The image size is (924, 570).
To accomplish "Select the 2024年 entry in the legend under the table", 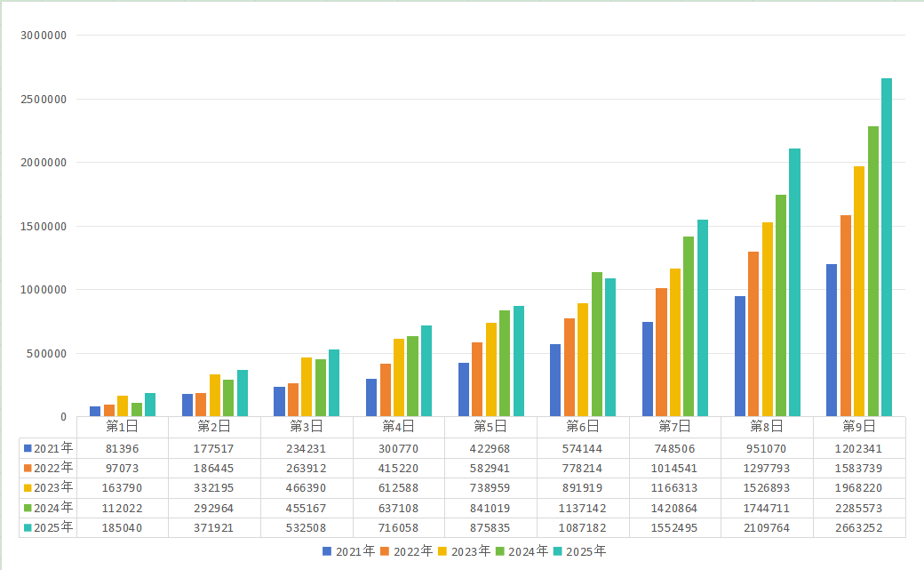I will click(x=522, y=551).
